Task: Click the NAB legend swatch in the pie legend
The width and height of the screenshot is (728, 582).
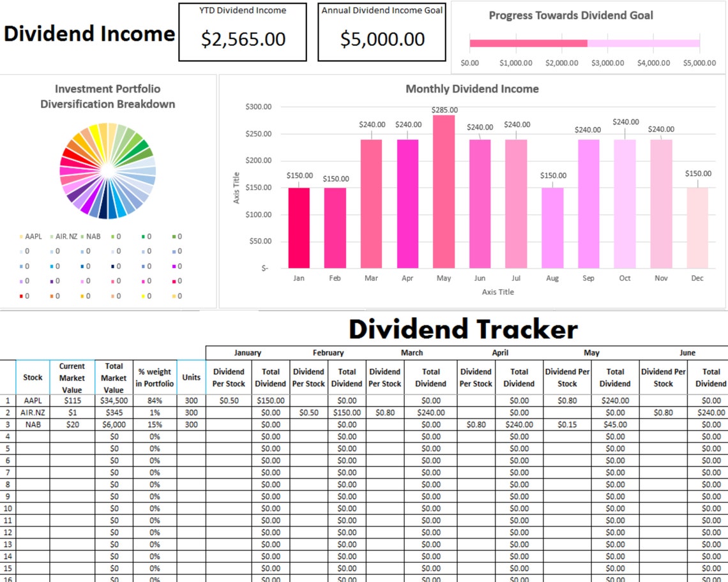Action: (82, 236)
